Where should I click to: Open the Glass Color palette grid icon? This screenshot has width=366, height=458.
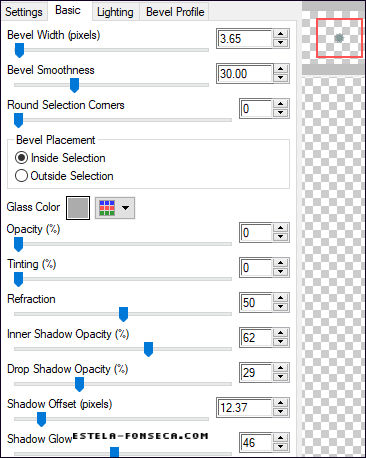pos(107,208)
